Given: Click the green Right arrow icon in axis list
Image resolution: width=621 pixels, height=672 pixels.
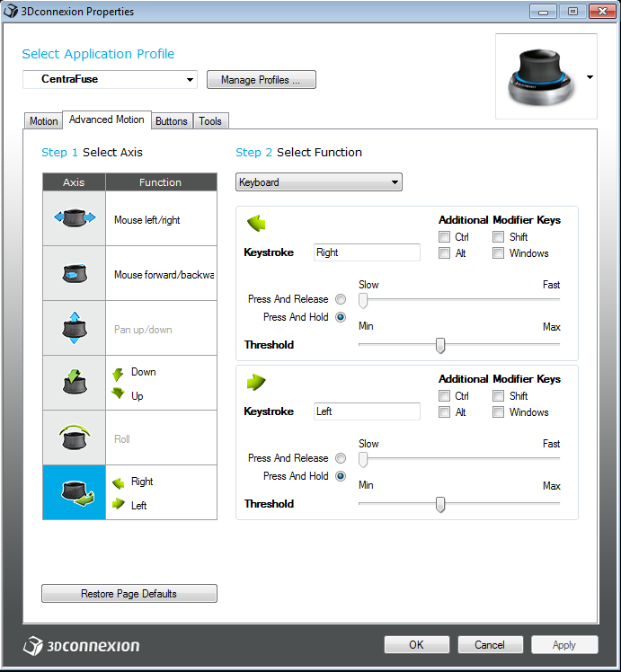Looking at the screenshot, I should point(119,483).
